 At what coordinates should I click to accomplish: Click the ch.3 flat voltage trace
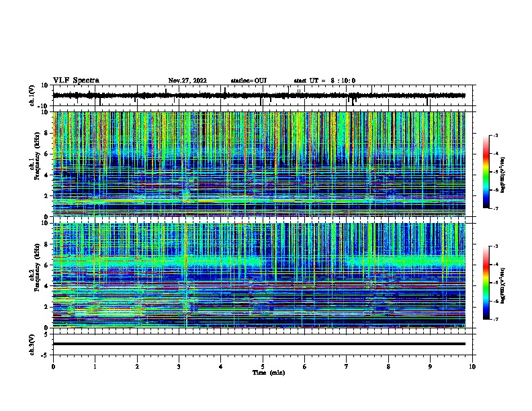point(259,344)
